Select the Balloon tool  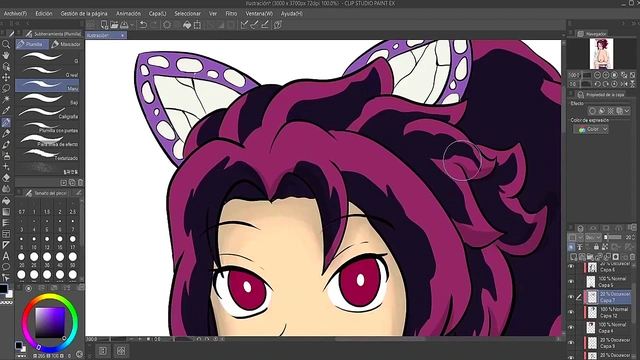coord(6,267)
